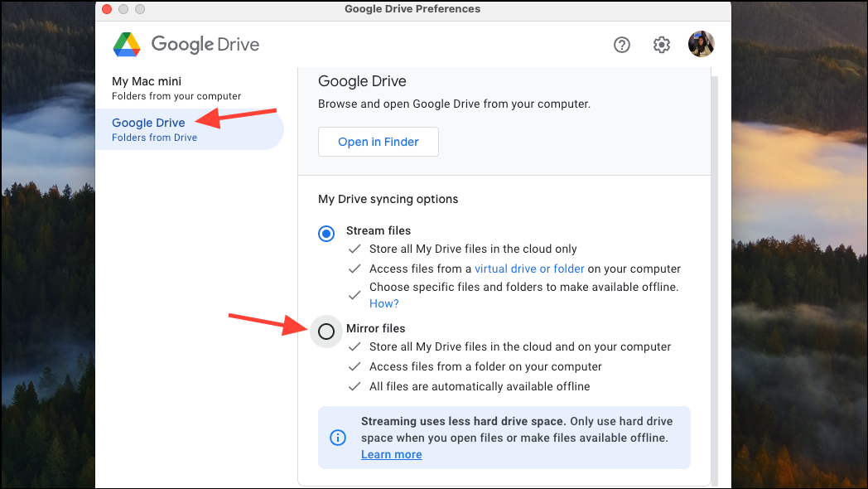Click 'Choose specific files and folders' text
This screenshot has height=489, width=868.
point(523,287)
